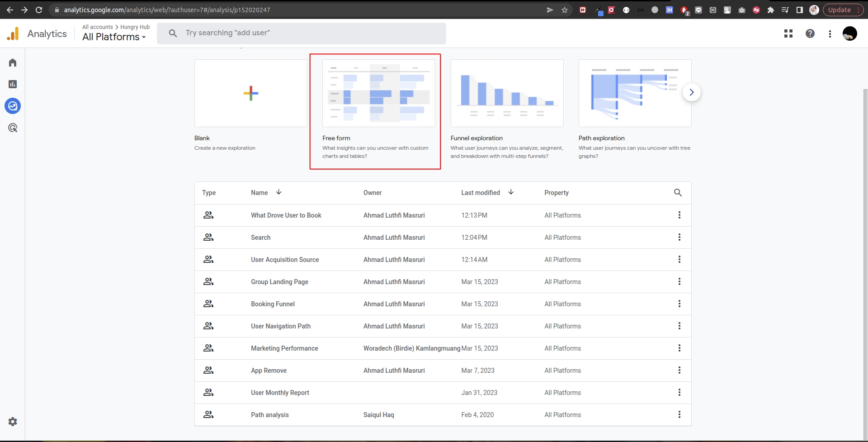Select the Explore icon in sidebar
868x442 pixels.
[13, 106]
